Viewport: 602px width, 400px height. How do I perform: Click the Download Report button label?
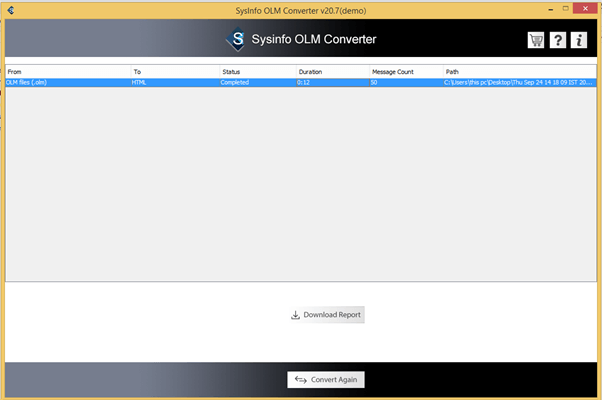(332, 315)
